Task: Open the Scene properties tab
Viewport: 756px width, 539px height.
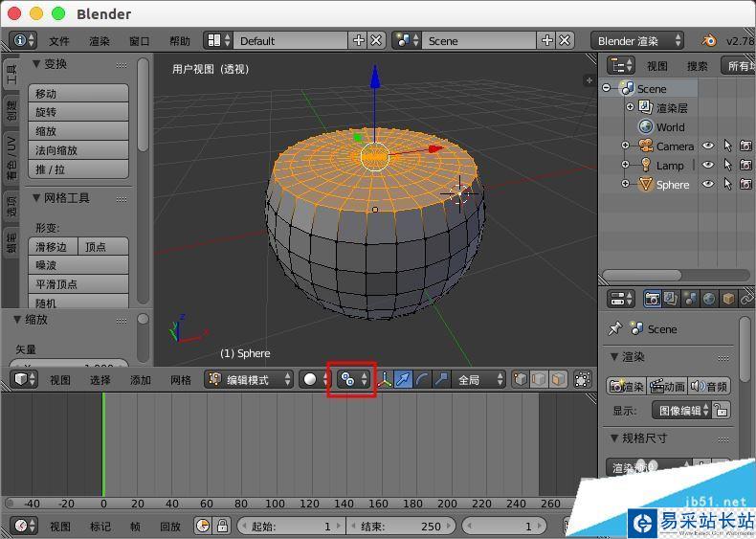Action: tap(690, 299)
